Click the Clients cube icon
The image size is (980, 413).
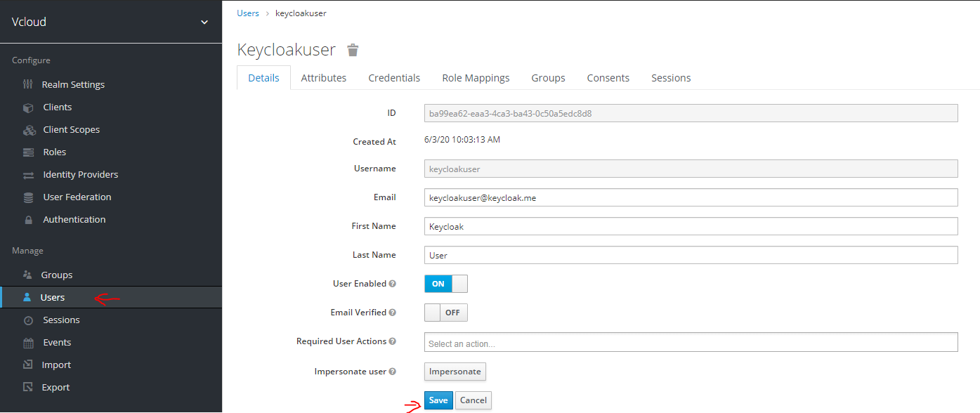28,107
